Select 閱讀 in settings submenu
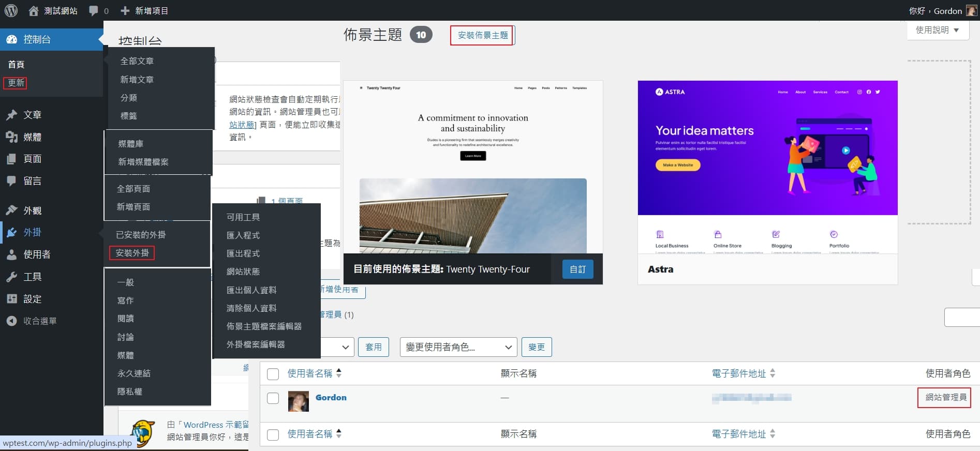 pyautogui.click(x=126, y=319)
